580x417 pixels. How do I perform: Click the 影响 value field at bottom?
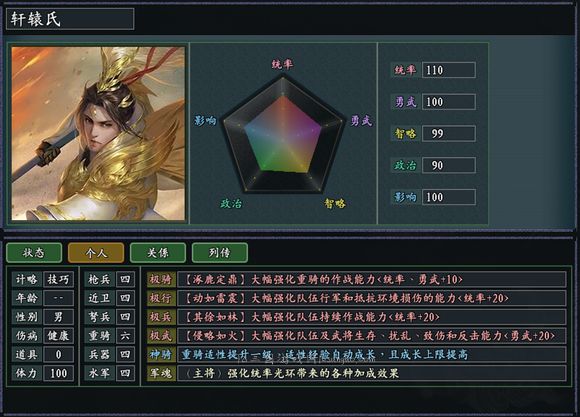[449, 197]
